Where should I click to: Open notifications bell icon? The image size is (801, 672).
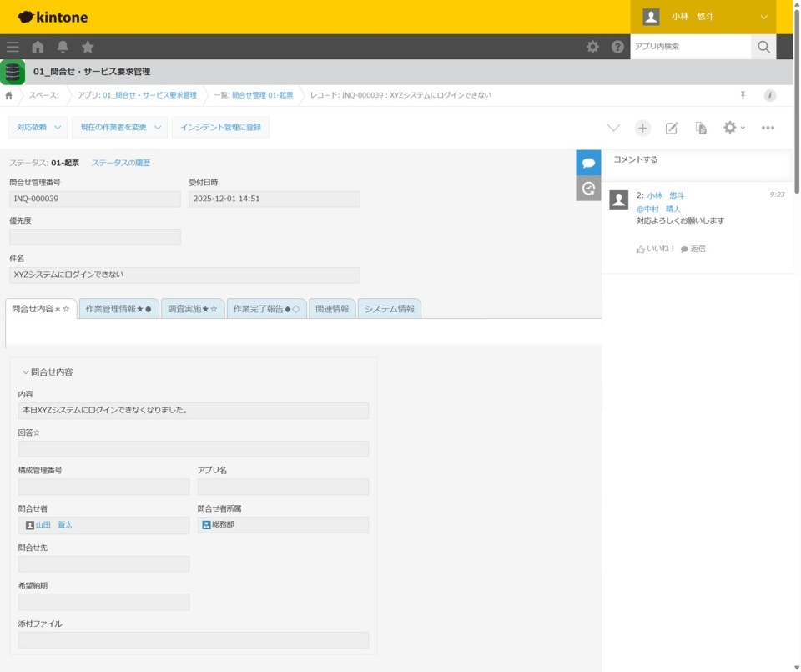click(63, 47)
